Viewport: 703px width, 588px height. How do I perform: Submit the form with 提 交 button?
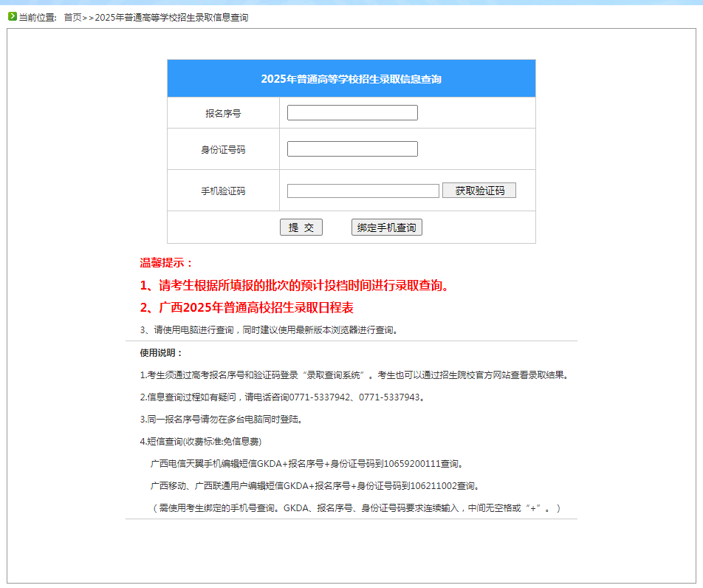coord(301,228)
